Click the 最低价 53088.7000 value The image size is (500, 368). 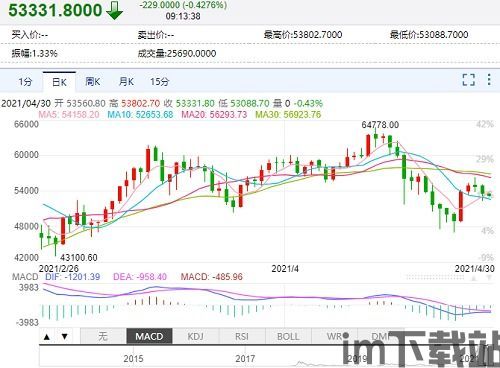tap(443, 34)
